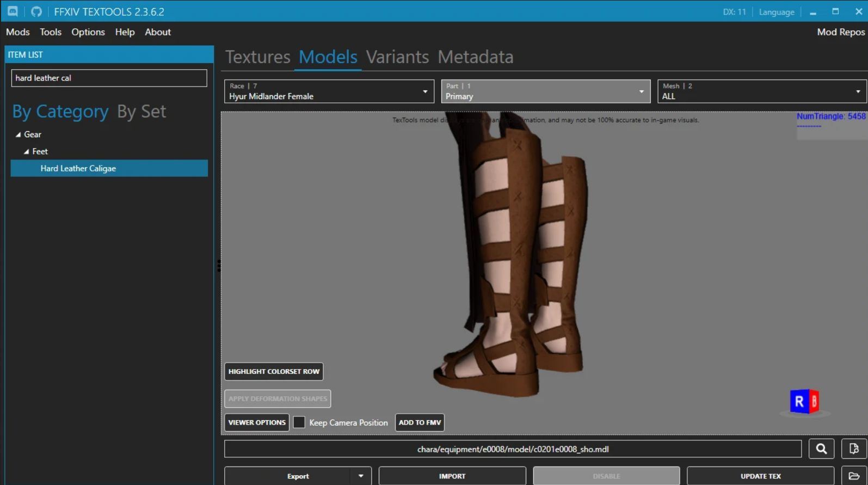
Task: Open the Discord icon in title bar
Action: (13, 11)
